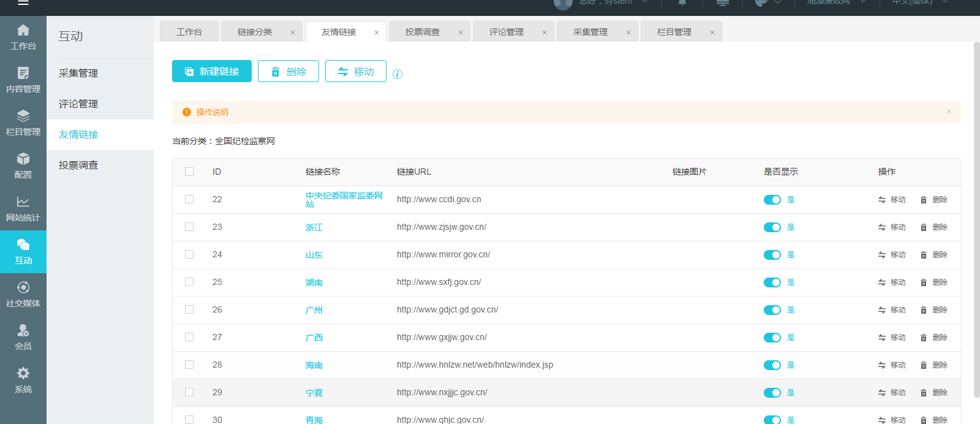This screenshot has height=424, width=980.
Task: Open 网站统计 chart icon in sidebar
Action: tap(23, 208)
